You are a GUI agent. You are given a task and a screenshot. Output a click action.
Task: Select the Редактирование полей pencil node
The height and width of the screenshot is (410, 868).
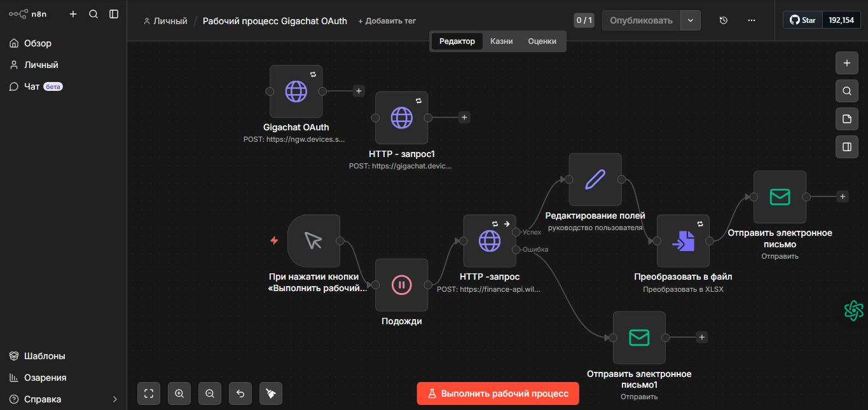[x=595, y=179]
